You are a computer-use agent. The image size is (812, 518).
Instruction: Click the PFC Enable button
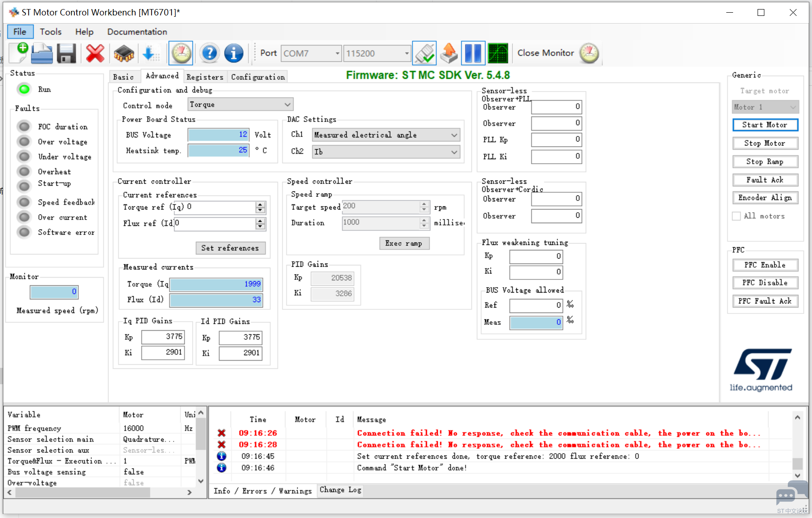tap(765, 265)
